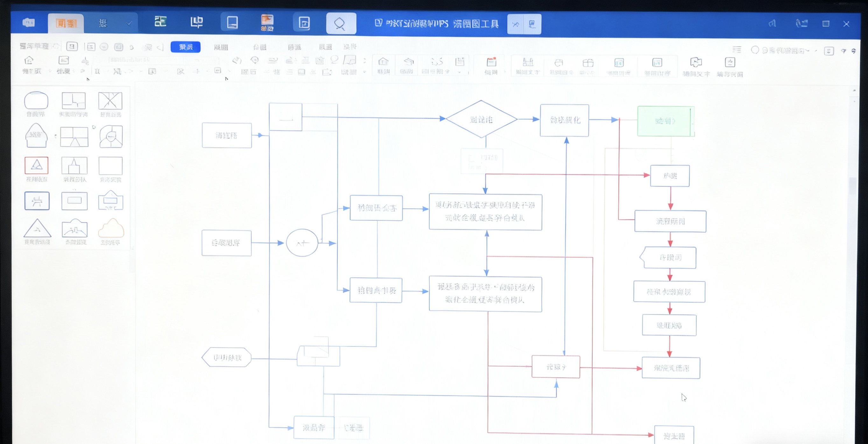Toggle the outline list view icon near the top right
Image resolution: width=868 pixels, height=444 pixels.
(737, 50)
